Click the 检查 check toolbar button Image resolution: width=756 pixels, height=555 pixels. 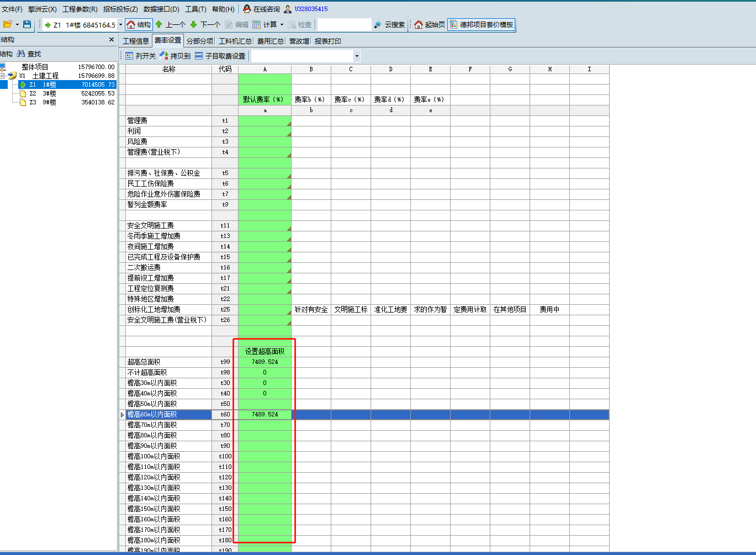[300, 24]
